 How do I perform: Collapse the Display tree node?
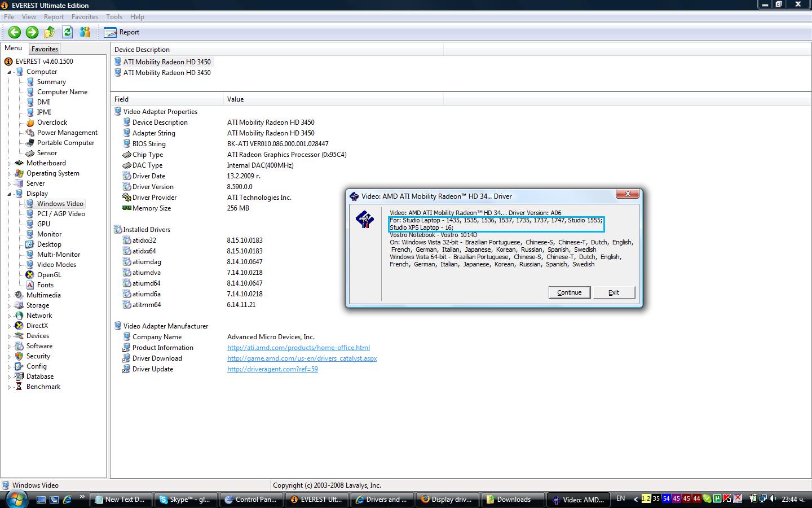9,194
